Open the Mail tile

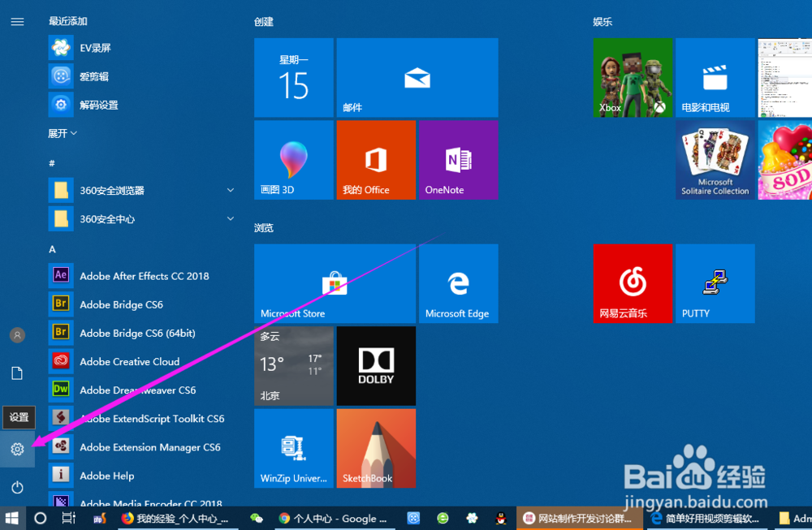(x=417, y=77)
